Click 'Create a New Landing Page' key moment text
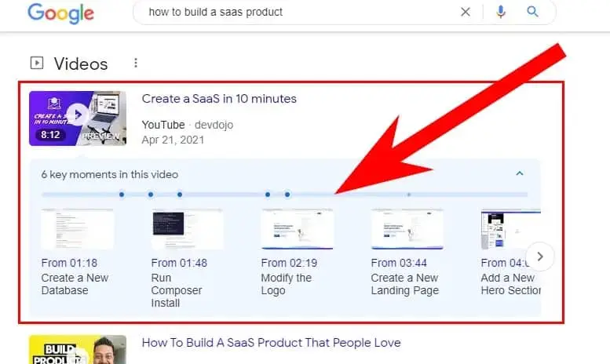610x364 pixels. click(x=404, y=284)
